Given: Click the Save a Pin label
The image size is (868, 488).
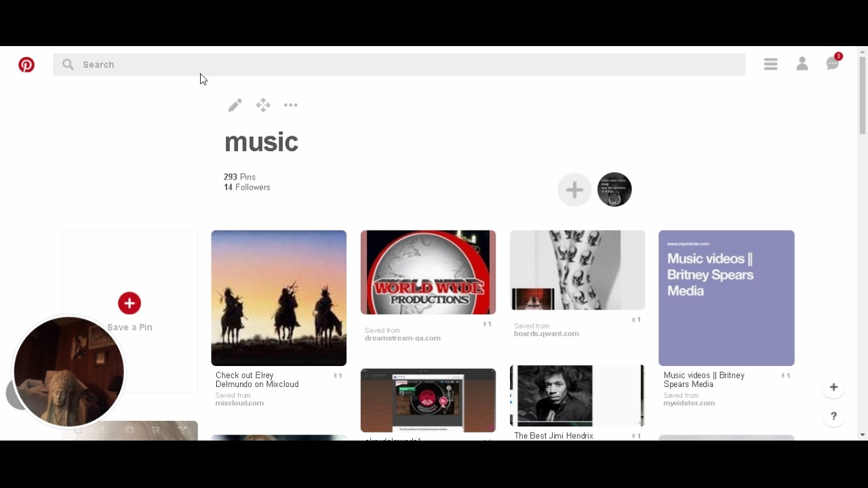Looking at the screenshot, I should click(130, 327).
